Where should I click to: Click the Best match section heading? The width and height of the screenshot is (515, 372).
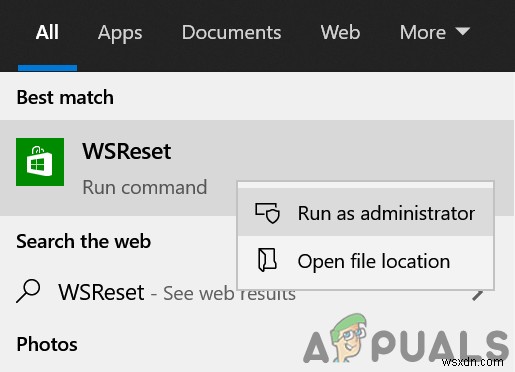(x=65, y=97)
